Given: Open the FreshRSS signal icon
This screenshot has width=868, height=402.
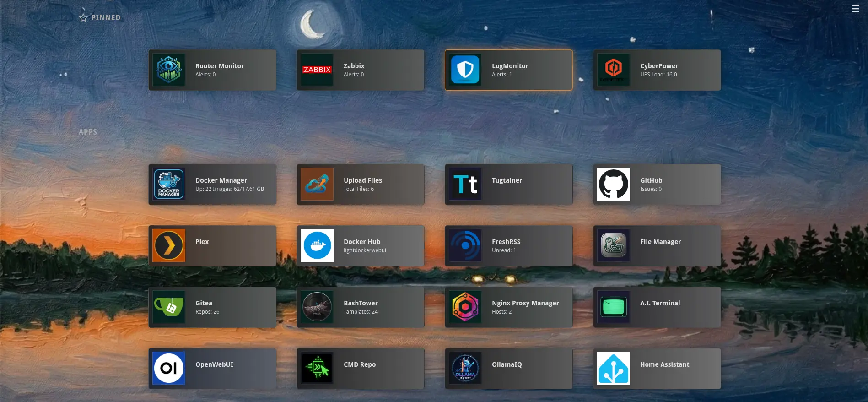Looking at the screenshot, I should pyautogui.click(x=465, y=245).
